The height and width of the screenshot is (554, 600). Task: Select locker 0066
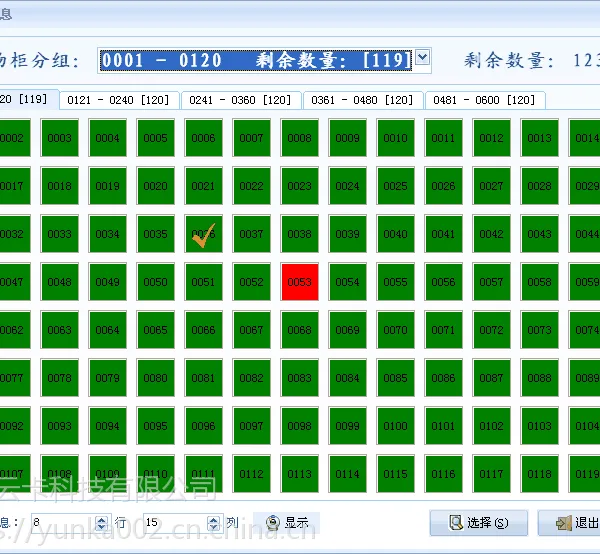click(204, 330)
